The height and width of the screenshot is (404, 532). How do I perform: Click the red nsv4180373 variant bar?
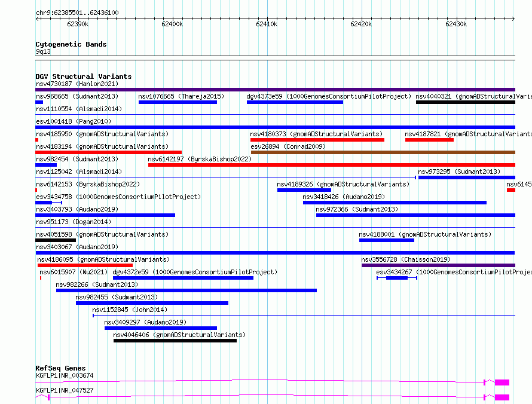point(317,140)
